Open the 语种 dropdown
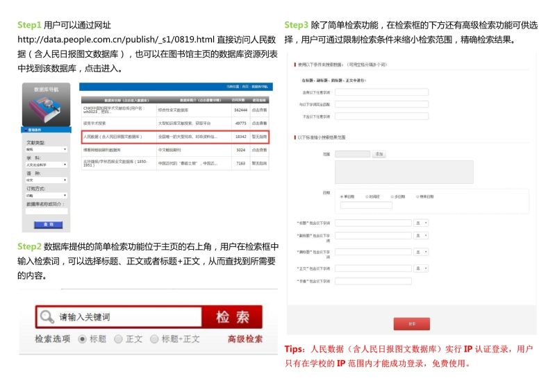The width and height of the screenshot is (555, 392). [47, 180]
